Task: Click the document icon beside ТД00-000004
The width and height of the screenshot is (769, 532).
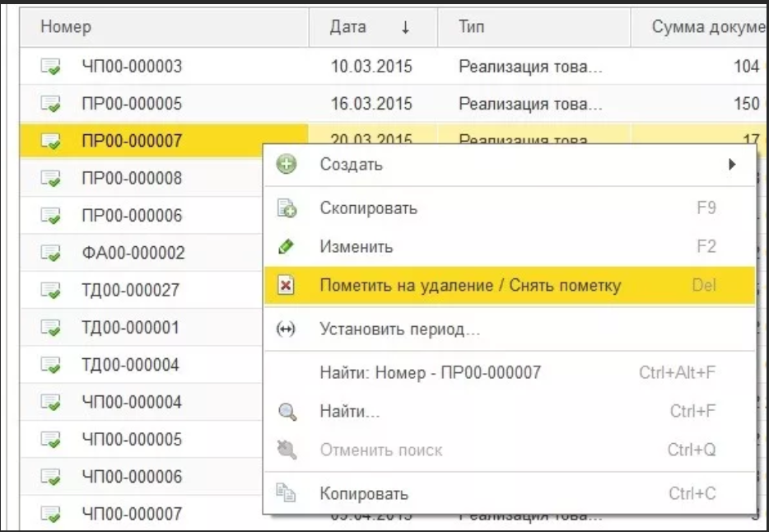Action: (50, 364)
